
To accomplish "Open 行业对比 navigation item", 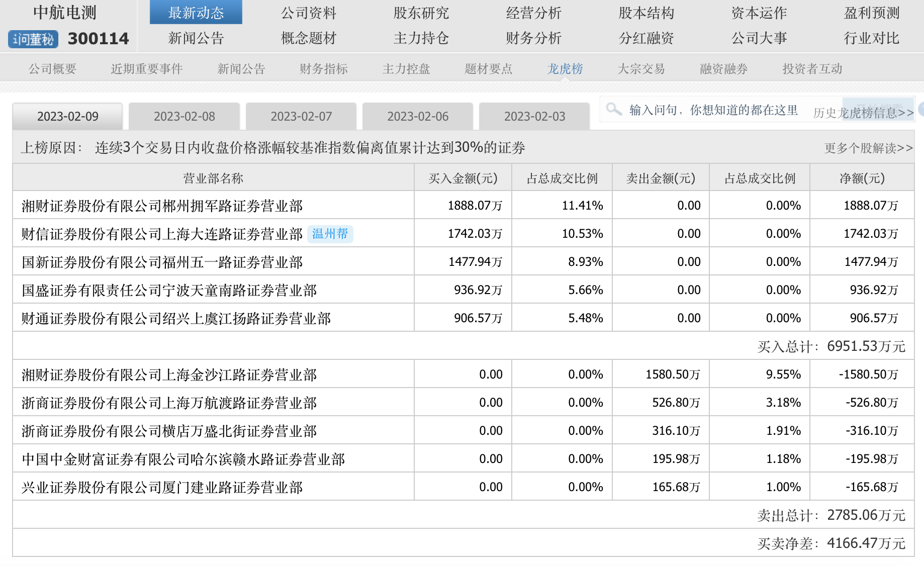I will point(871,38).
